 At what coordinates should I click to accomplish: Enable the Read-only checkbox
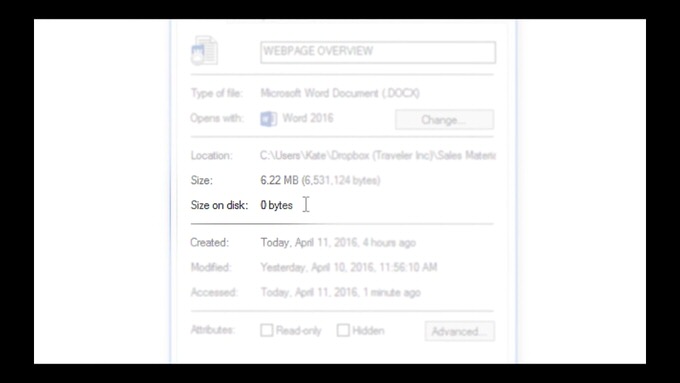coord(267,331)
